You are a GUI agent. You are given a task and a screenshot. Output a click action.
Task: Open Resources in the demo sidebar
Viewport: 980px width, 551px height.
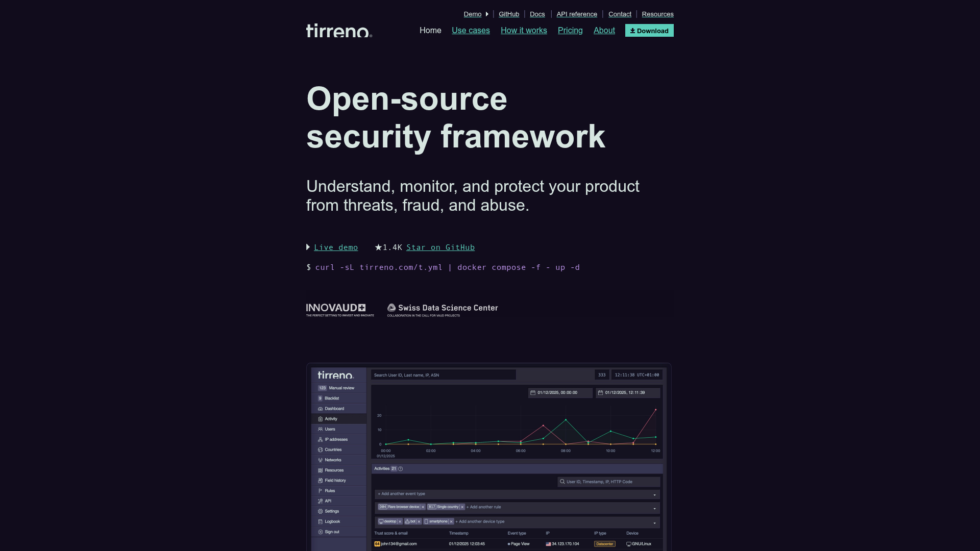[x=338, y=470]
